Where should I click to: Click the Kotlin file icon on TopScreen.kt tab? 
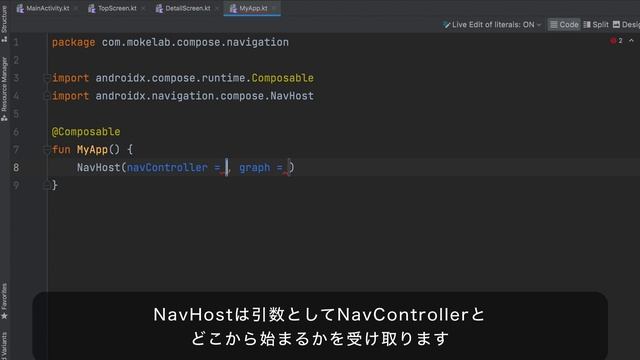pos(92,9)
